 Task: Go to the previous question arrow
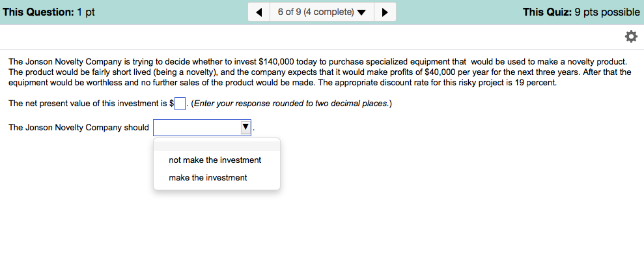(x=259, y=12)
